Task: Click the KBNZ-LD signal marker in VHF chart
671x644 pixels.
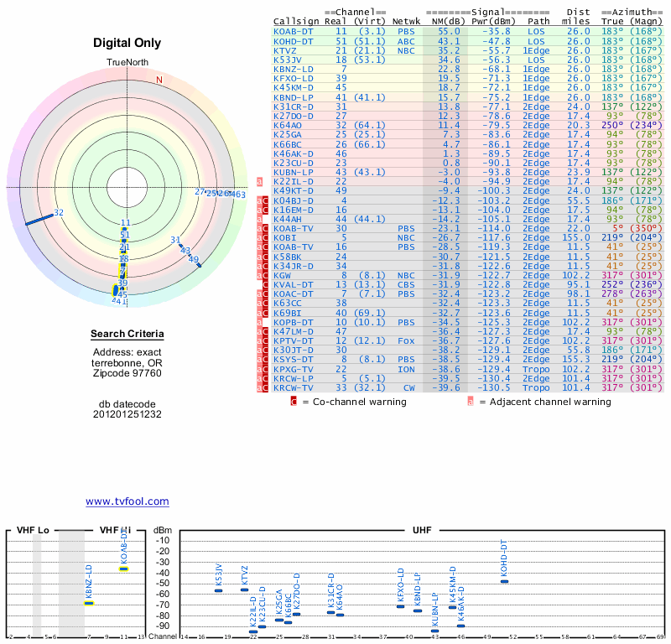Action: (89, 604)
